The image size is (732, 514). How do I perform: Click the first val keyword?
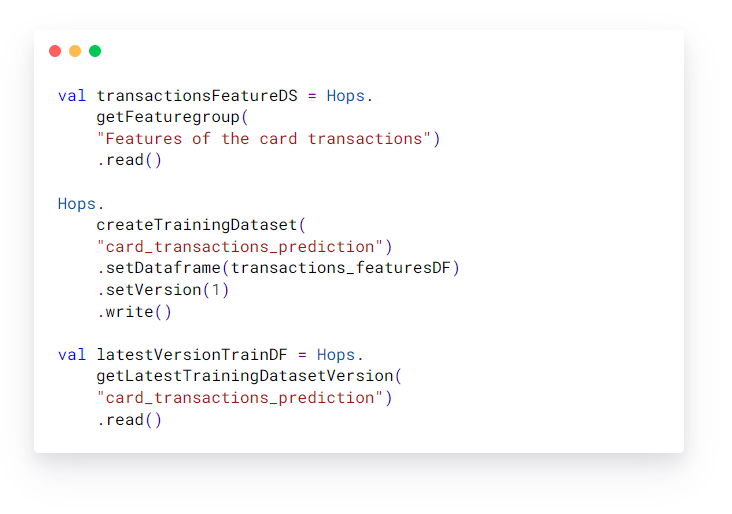point(72,96)
